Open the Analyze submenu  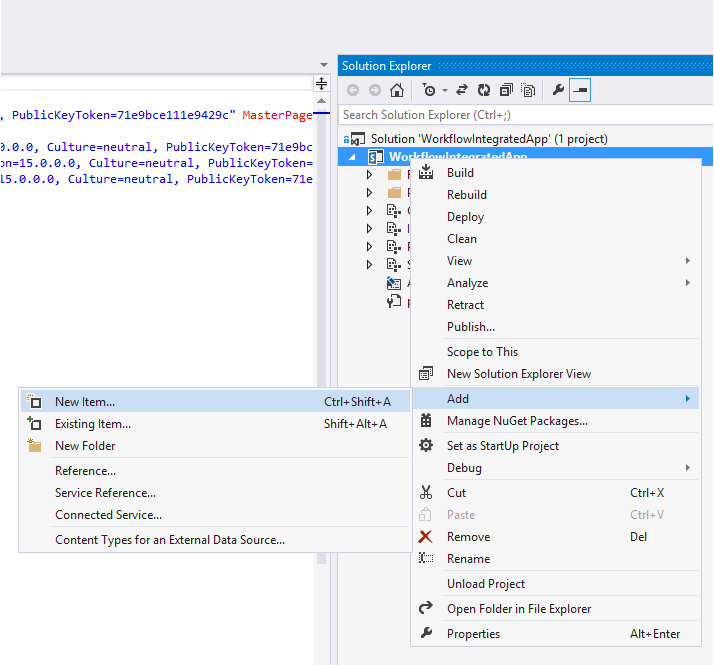[556, 283]
